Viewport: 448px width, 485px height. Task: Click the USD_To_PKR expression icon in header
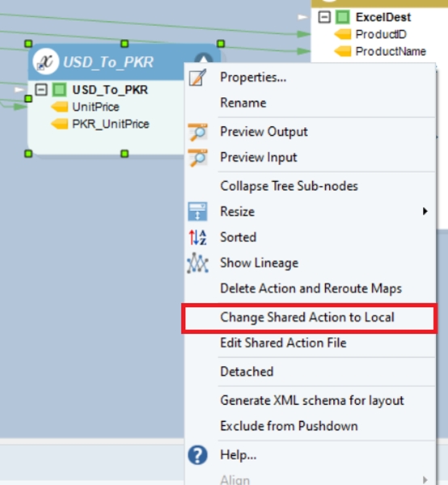(x=46, y=61)
